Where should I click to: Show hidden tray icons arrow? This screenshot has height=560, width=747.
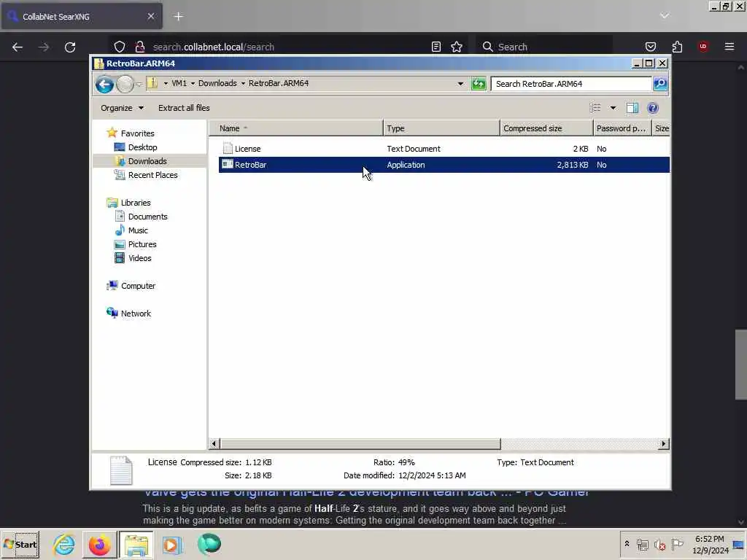coord(627,543)
